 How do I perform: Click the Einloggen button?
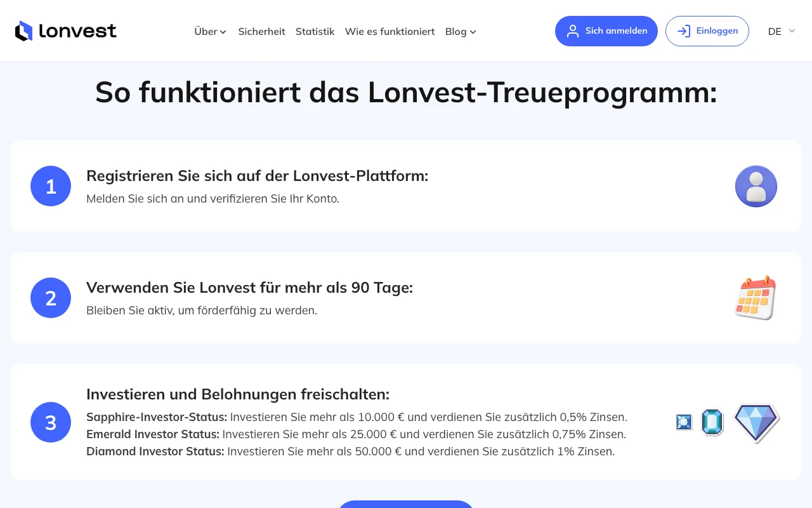pyautogui.click(x=707, y=31)
